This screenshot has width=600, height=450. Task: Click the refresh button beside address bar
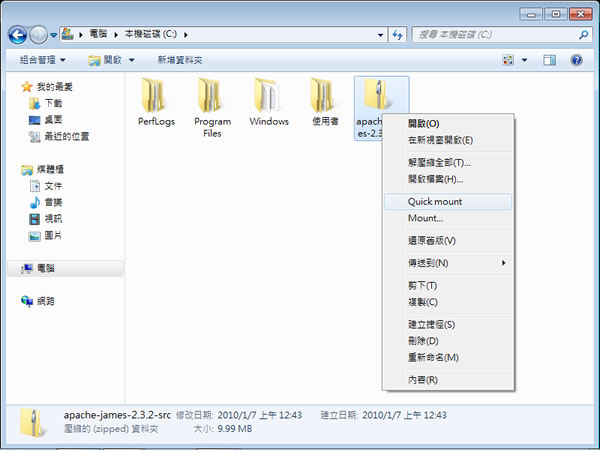click(398, 35)
